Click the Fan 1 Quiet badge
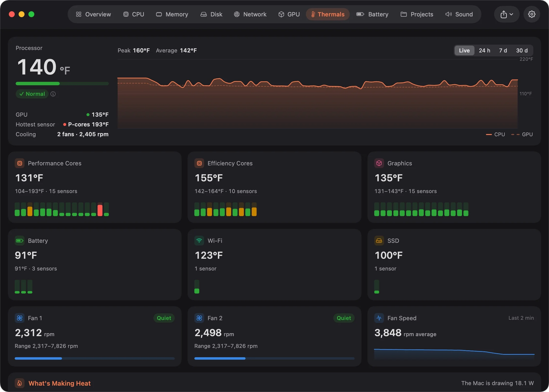Viewport: 549px width, 392px height. (x=164, y=318)
